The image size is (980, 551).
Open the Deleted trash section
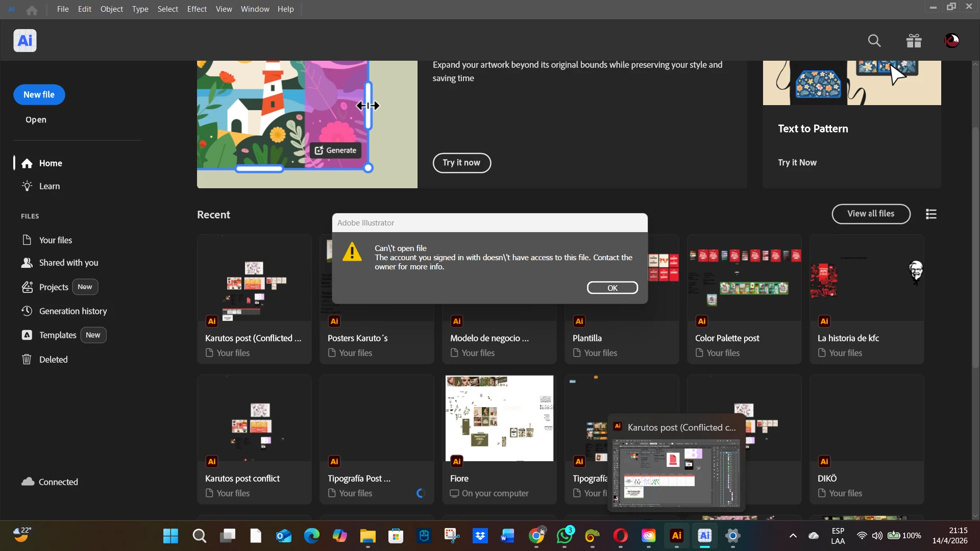tap(53, 360)
